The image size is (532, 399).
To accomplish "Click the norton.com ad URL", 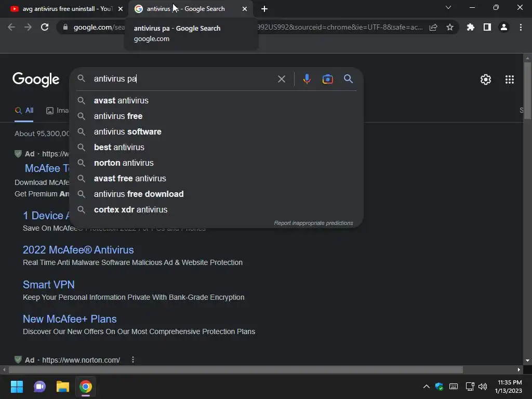I will tap(81, 360).
